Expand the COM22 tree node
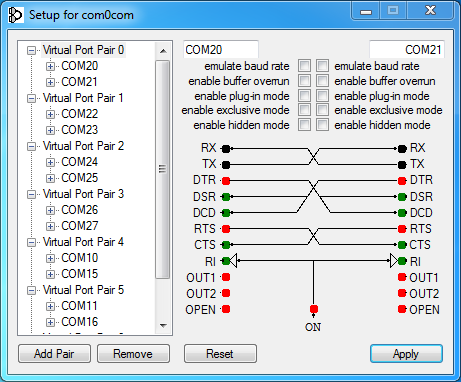Viewport: 461px width, 382px height. coord(50,114)
